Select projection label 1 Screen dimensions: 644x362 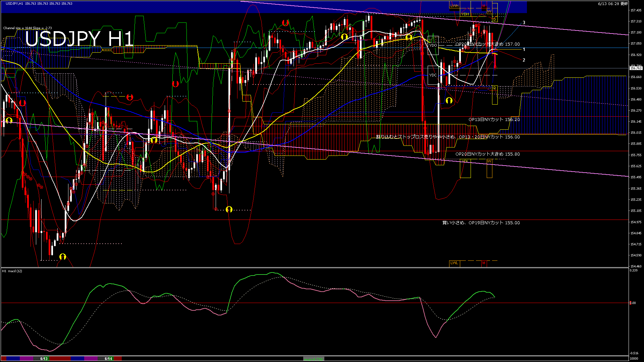(x=524, y=49)
